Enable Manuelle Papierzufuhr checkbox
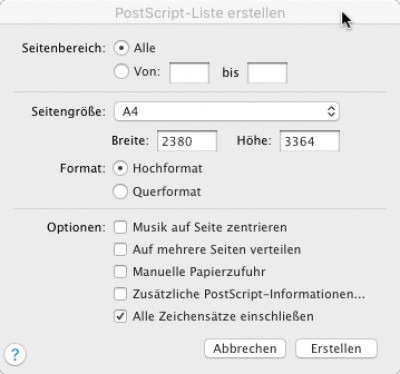The image size is (400, 374). [120, 272]
